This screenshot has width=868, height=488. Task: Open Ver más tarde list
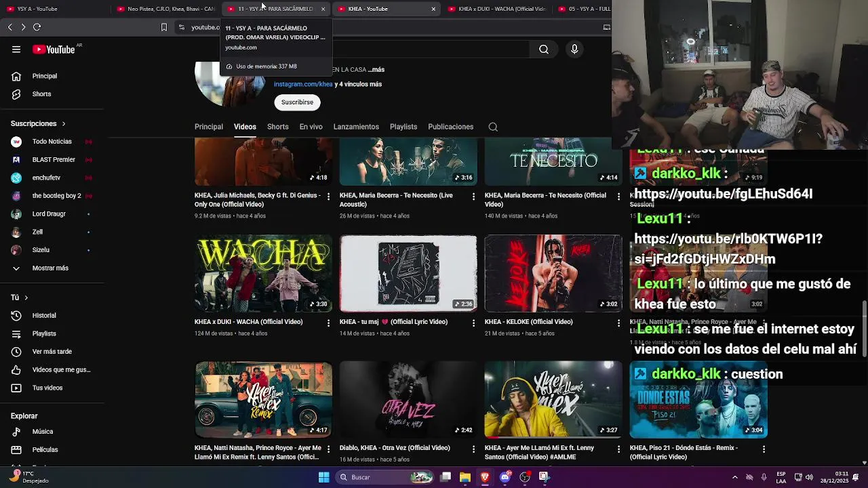[52, 352]
